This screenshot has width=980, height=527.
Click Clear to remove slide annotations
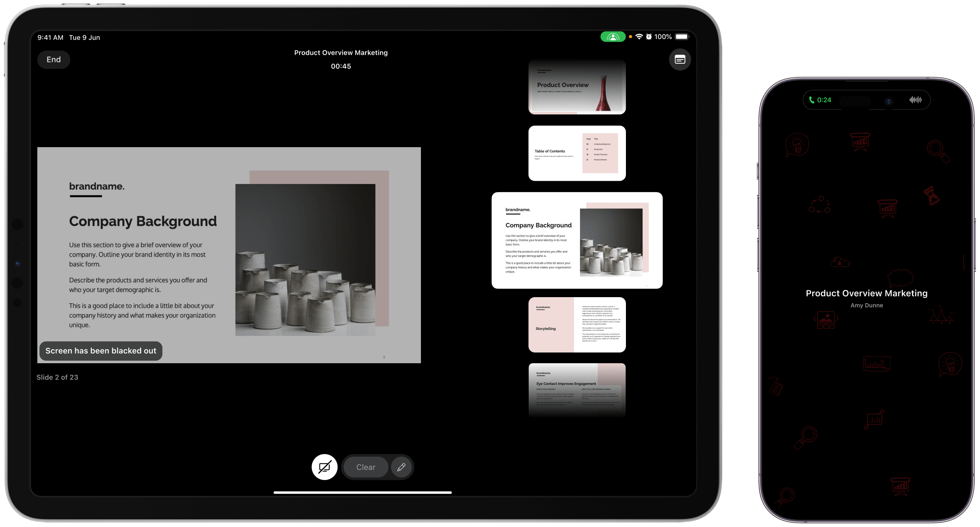tap(366, 467)
